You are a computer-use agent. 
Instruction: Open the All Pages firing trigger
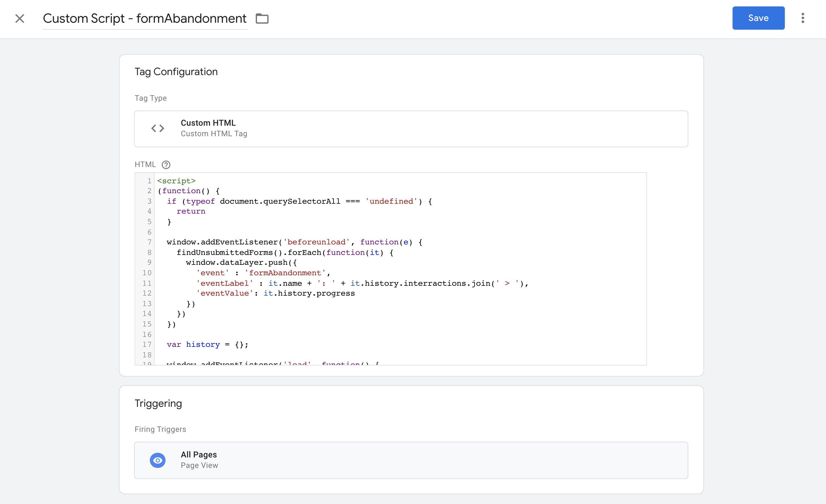pos(411,460)
